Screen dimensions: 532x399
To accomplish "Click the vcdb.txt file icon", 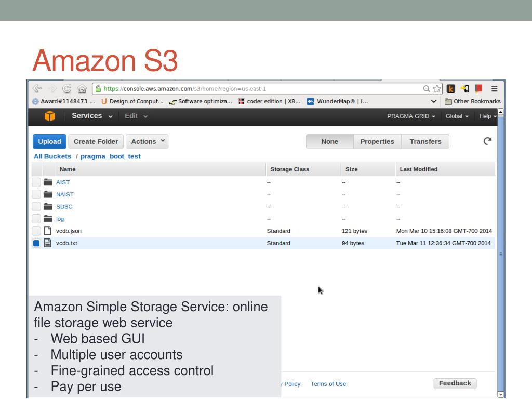I will [48, 243].
